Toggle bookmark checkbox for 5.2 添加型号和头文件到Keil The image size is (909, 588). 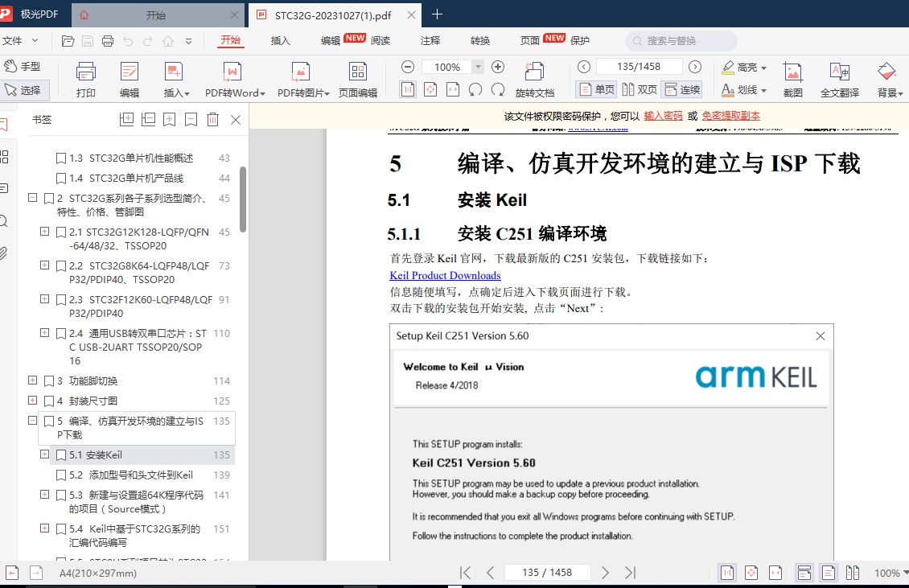61,475
